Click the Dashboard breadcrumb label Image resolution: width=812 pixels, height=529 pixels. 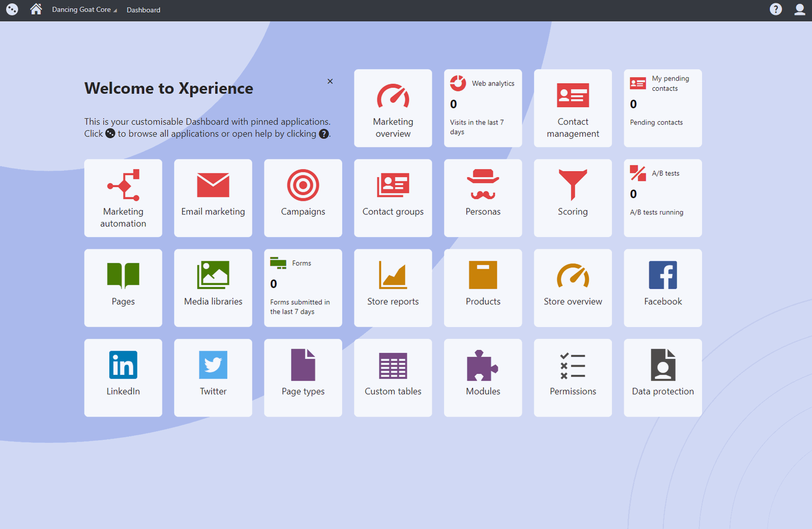click(x=143, y=10)
